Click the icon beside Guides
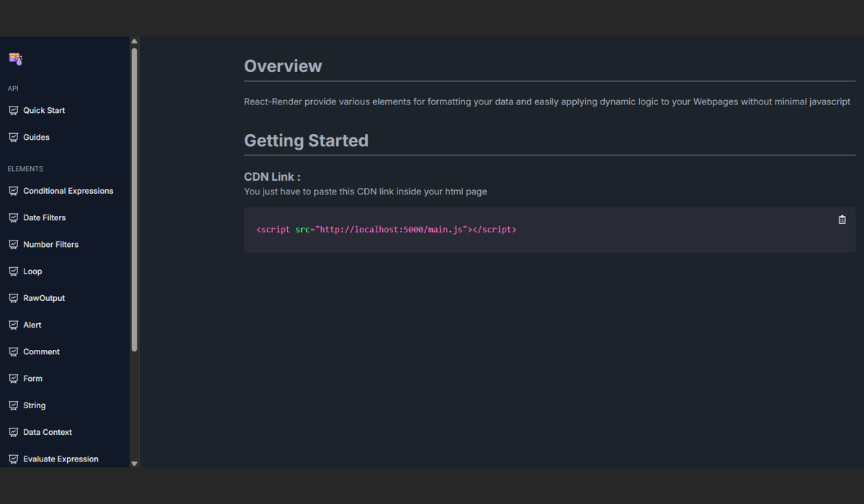Image resolution: width=864 pixels, height=504 pixels. [13, 137]
